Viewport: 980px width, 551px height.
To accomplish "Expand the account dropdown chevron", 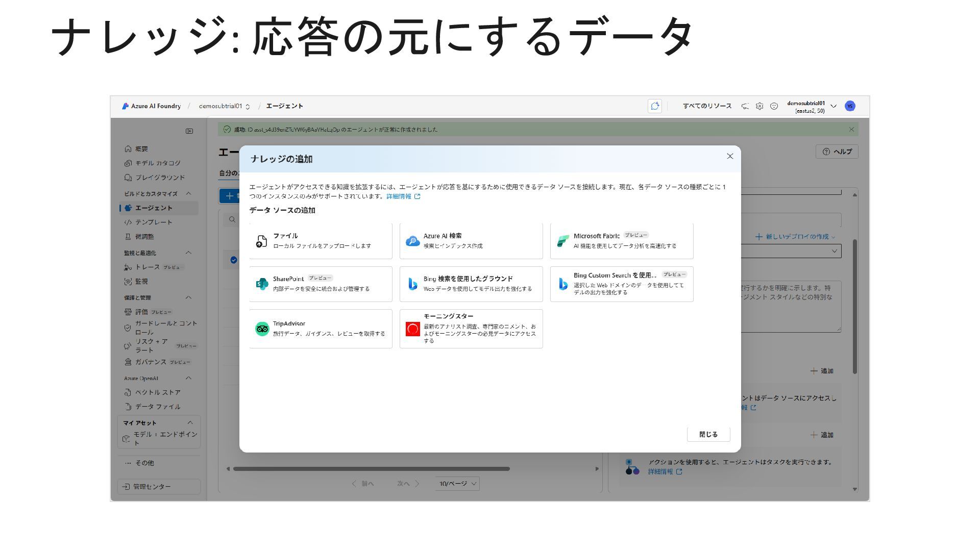I will (x=834, y=106).
